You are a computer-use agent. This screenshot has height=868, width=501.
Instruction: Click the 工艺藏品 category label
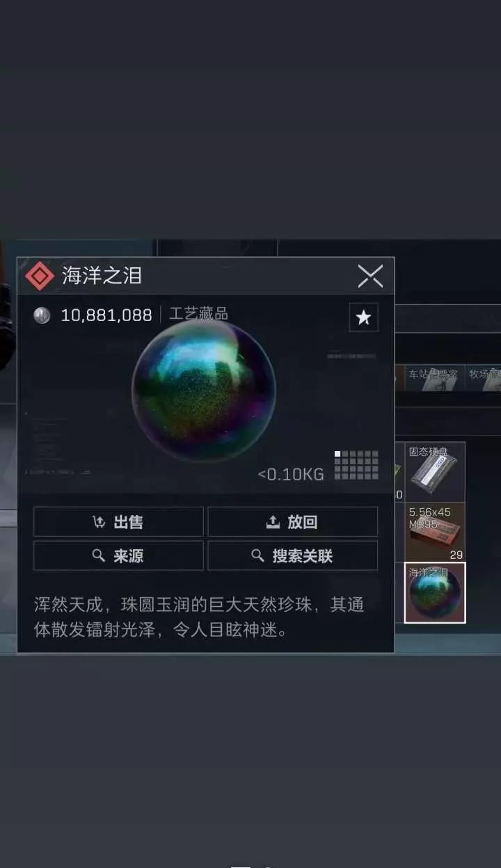click(198, 314)
